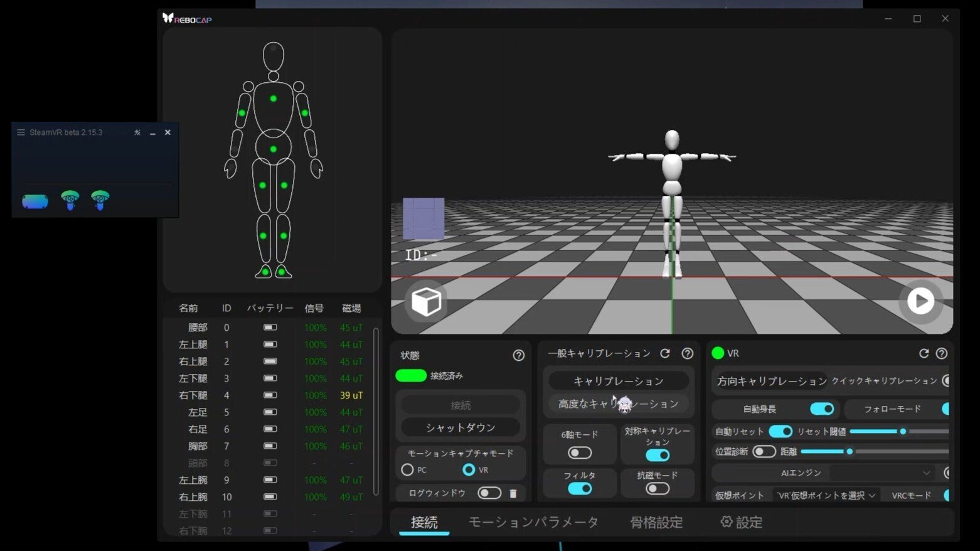Open the 骨格設定 tab
The width and height of the screenshot is (980, 551).
tap(655, 522)
